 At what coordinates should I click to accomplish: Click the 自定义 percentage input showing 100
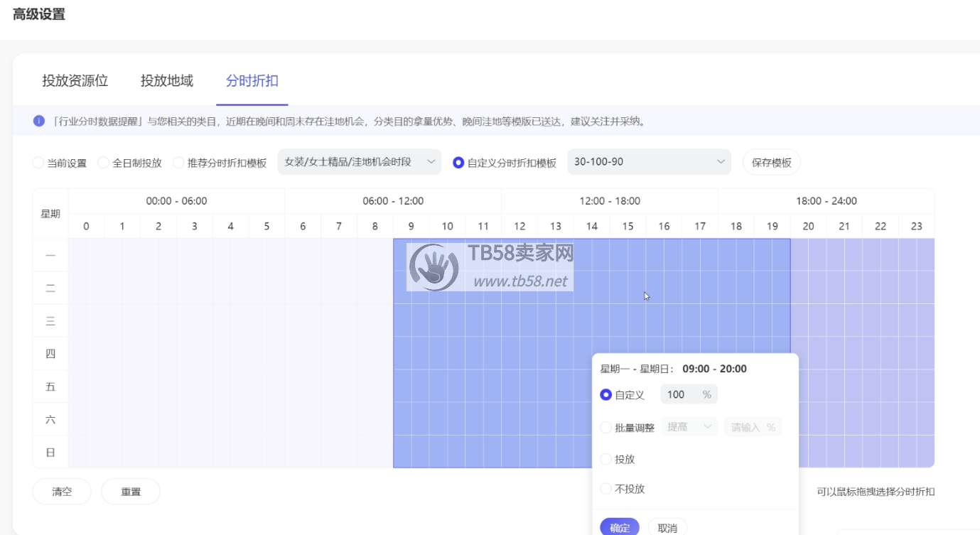click(x=679, y=394)
